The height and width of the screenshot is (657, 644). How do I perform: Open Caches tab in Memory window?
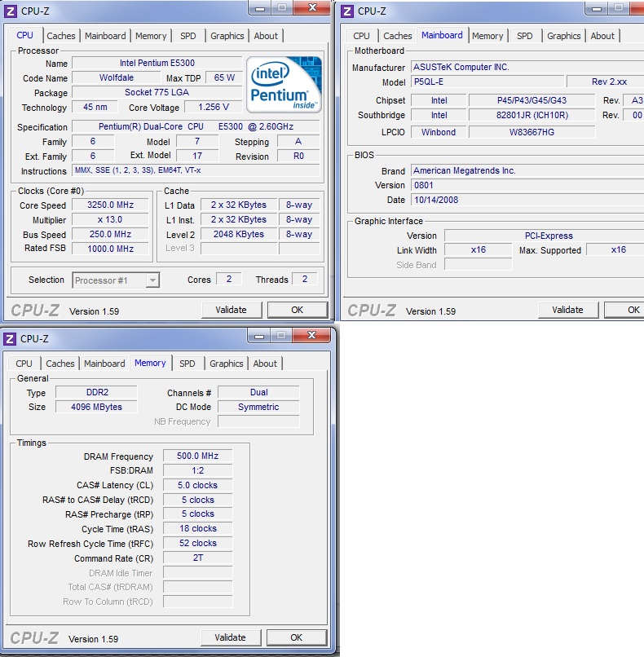tap(60, 364)
